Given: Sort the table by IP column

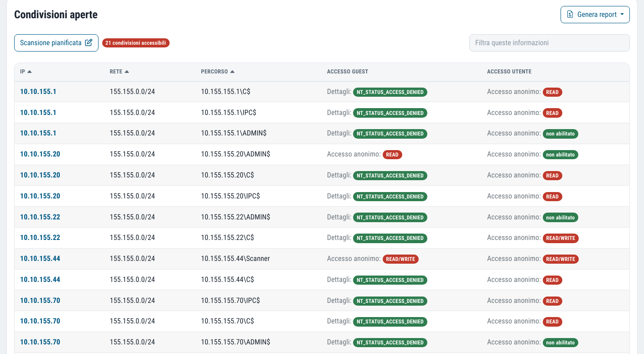Looking at the screenshot, I should coord(26,72).
